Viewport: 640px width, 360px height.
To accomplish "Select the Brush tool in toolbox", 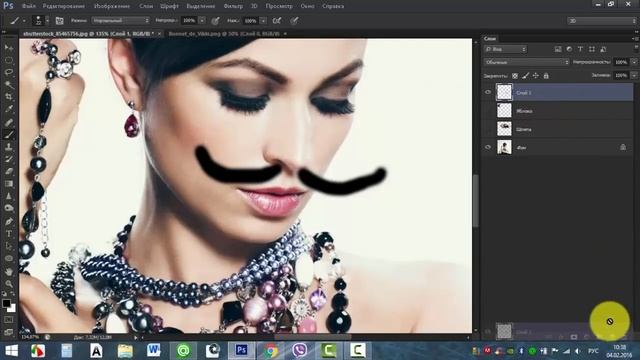I will (9, 134).
